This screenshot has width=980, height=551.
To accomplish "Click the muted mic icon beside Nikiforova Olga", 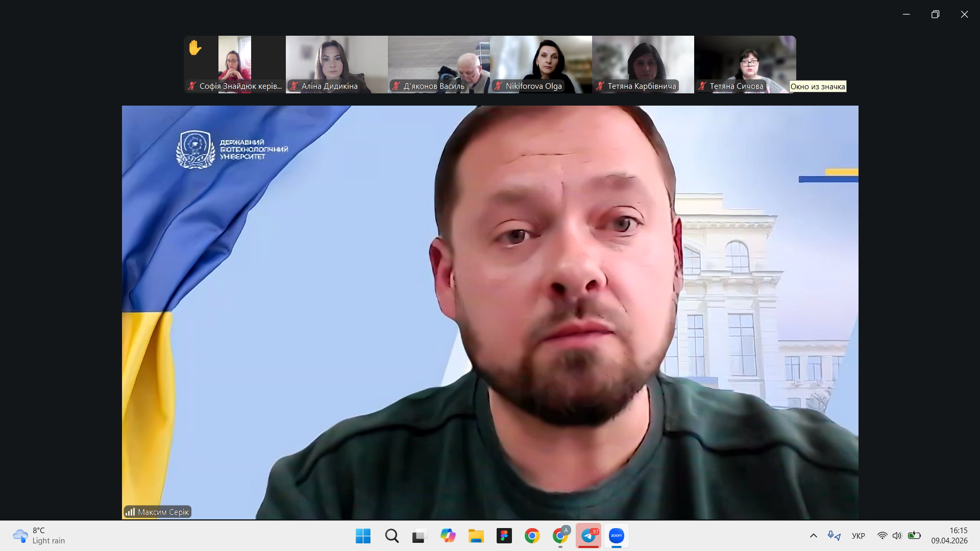I will [x=498, y=86].
